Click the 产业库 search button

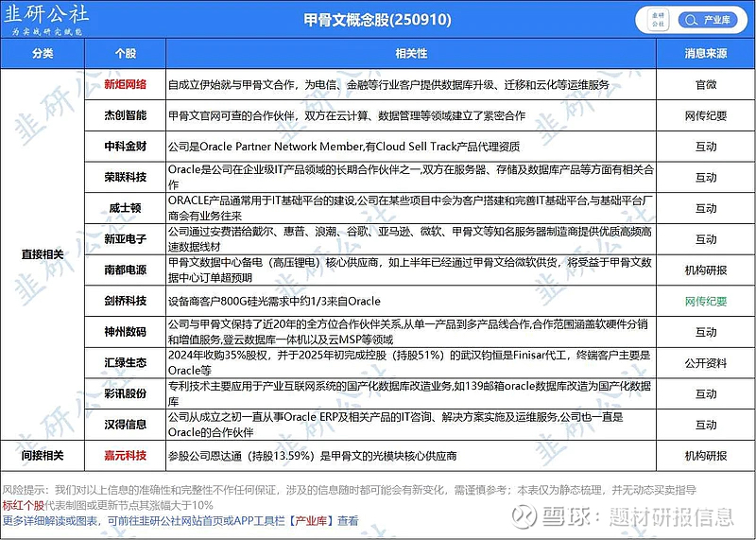708,20
